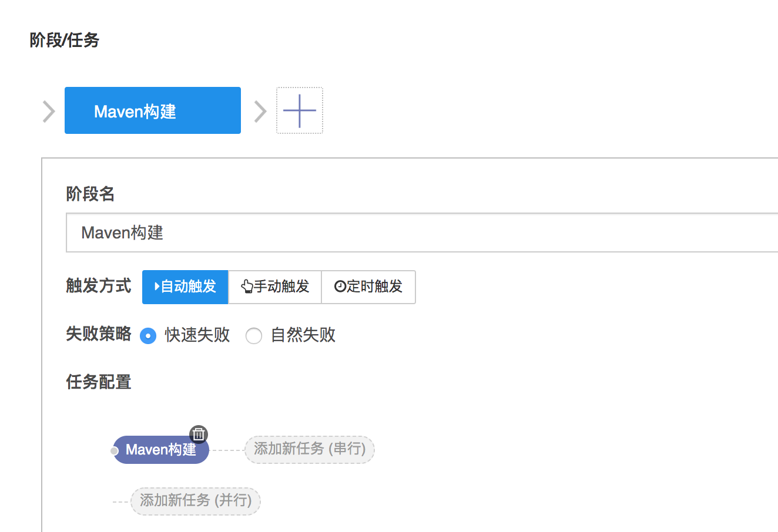Add a new serial task (串行)
The height and width of the screenshot is (532, 778).
310,449
